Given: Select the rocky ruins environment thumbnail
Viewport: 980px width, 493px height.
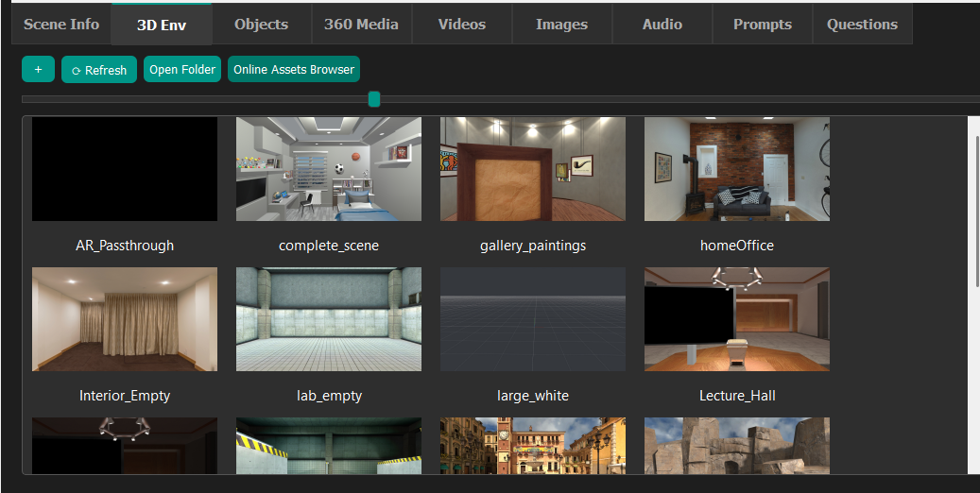Looking at the screenshot, I should tap(737, 446).
